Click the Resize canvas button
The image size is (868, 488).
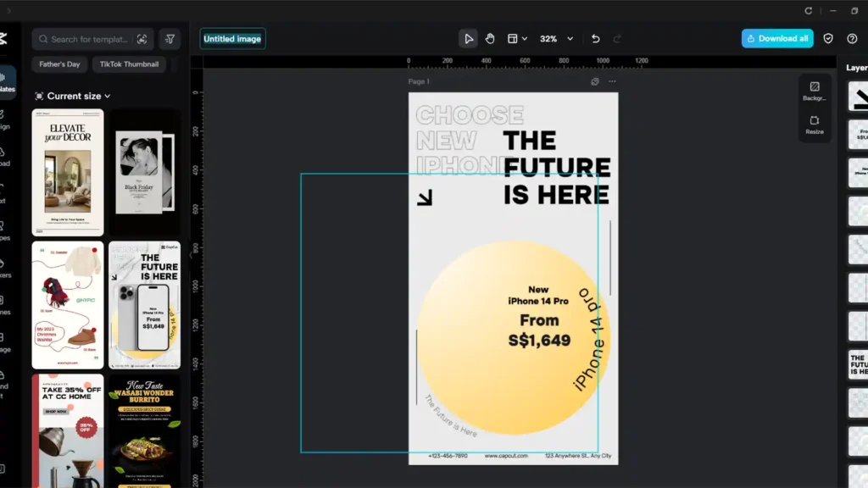coord(815,125)
